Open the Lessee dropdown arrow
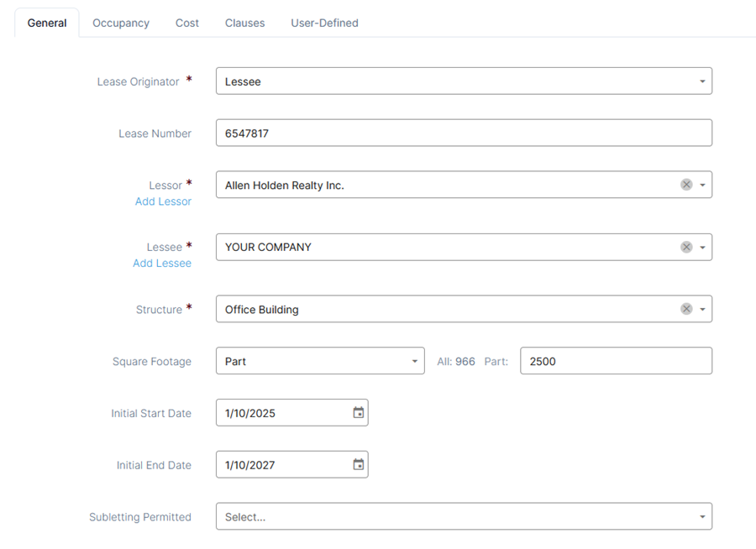The width and height of the screenshot is (756, 549). click(702, 248)
